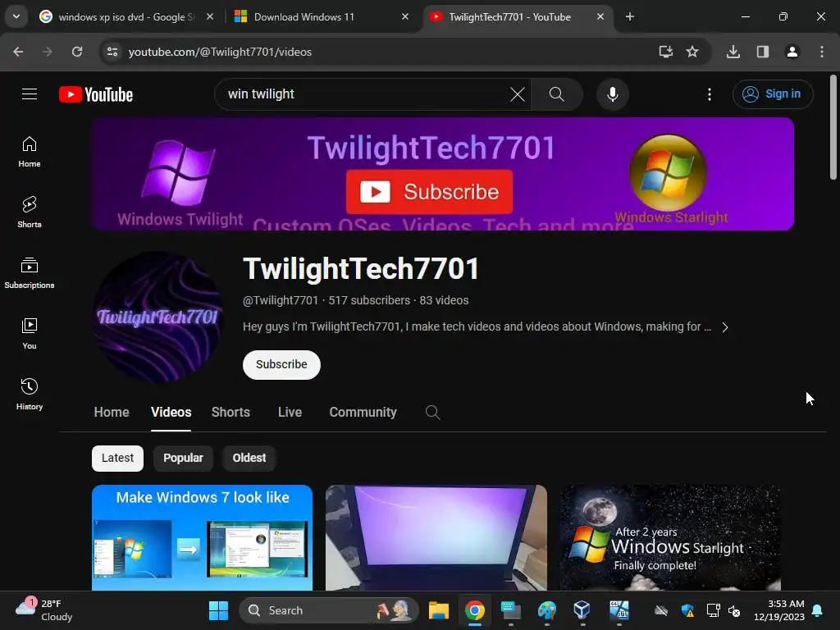840x630 pixels.
Task: Open Subscriptions in the sidebar
Action: 30,272
